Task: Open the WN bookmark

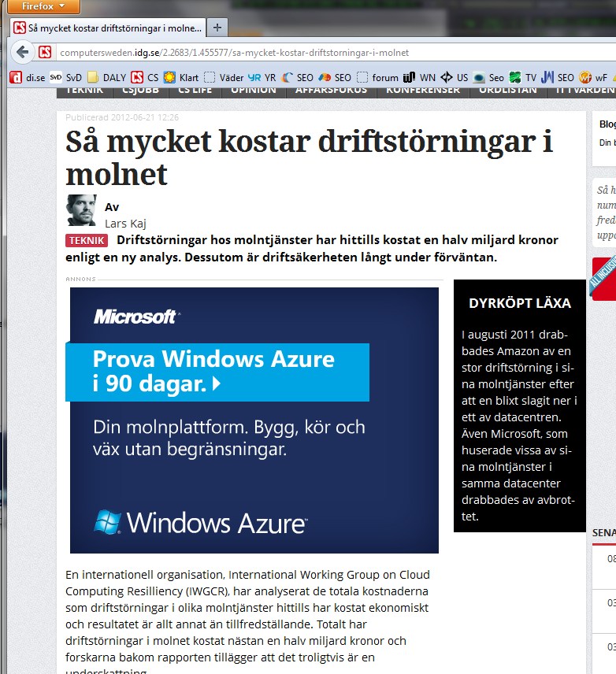Action: 419,77
